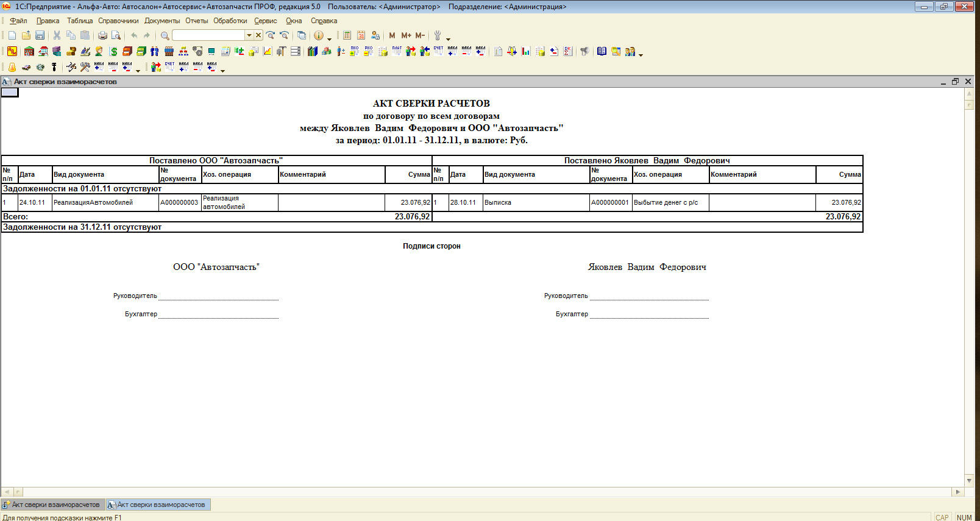Click the magnifier search icon

165,35
